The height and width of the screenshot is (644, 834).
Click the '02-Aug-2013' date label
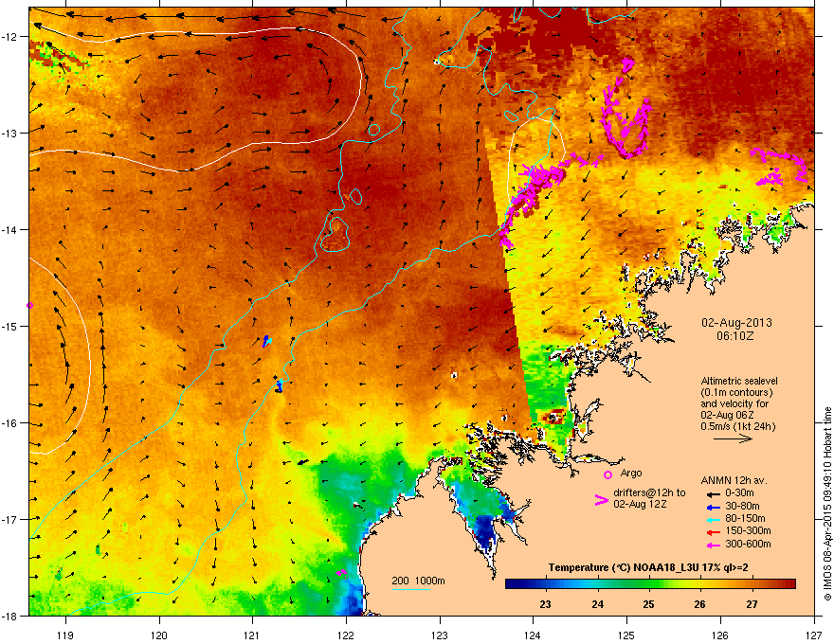coord(736,323)
